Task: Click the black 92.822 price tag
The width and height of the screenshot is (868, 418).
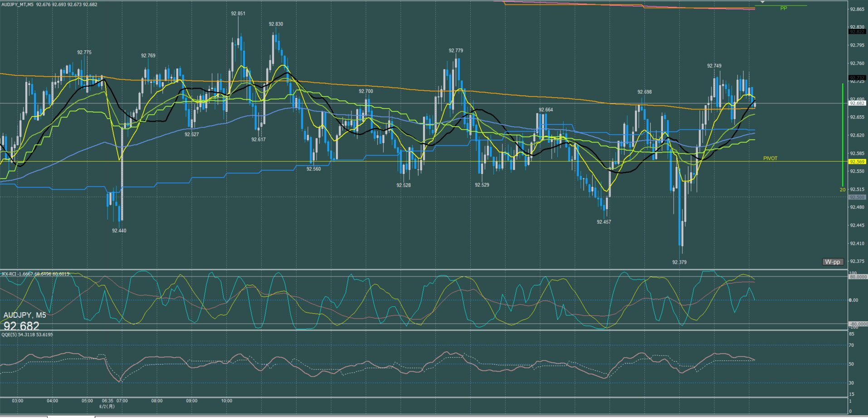Action: 857,32
